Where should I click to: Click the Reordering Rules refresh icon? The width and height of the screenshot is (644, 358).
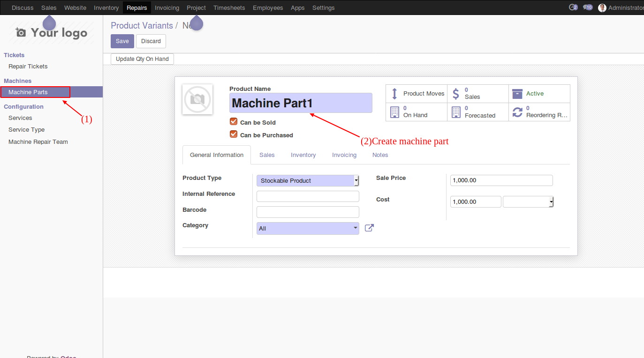[x=517, y=112]
